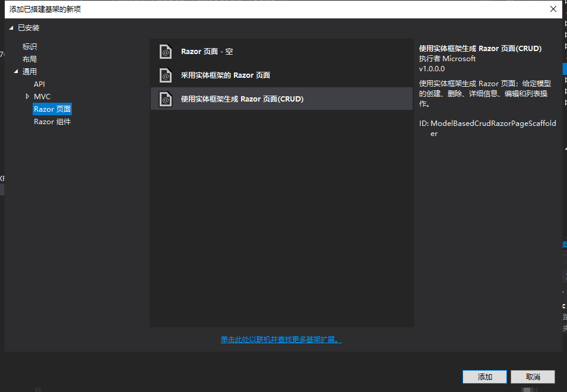Open link to find more scaffold extensions online
567x392 pixels.
point(281,338)
